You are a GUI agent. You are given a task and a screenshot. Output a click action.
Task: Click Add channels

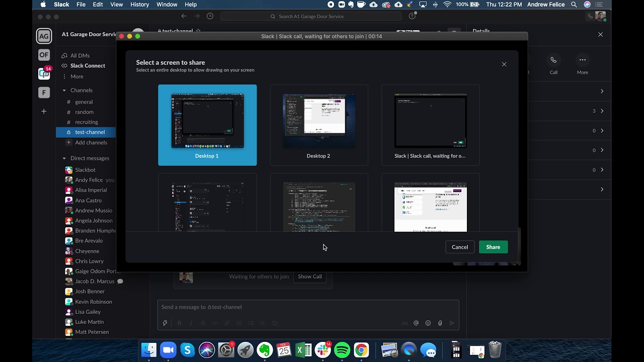pyautogui.click(x=91, y=143)
